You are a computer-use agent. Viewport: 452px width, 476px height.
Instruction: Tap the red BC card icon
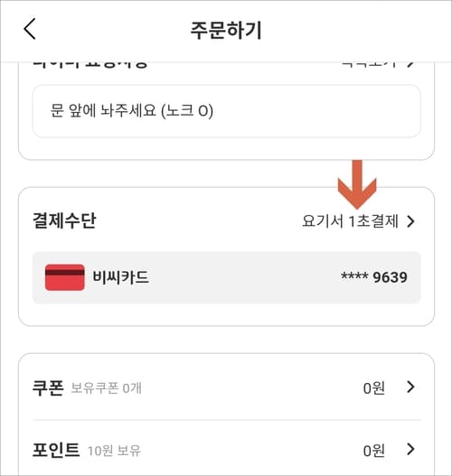click(x=65, y=277)
